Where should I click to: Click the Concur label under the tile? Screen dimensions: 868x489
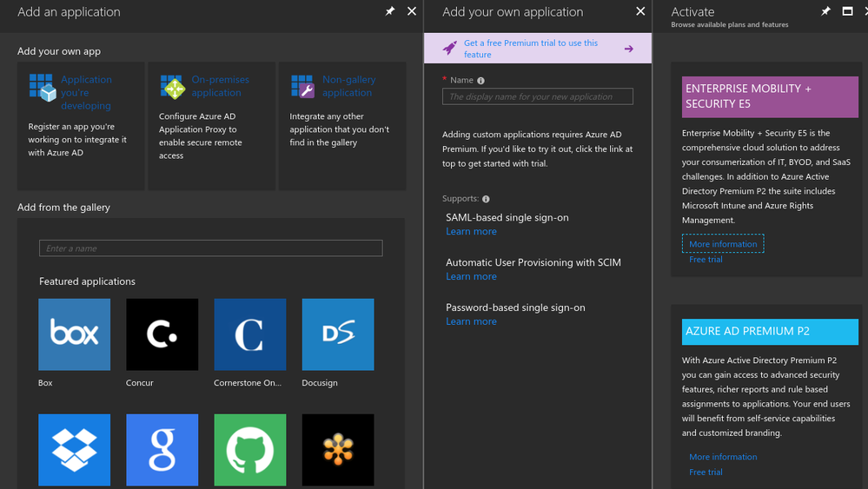pyautogui.click(x=140, y=383)
